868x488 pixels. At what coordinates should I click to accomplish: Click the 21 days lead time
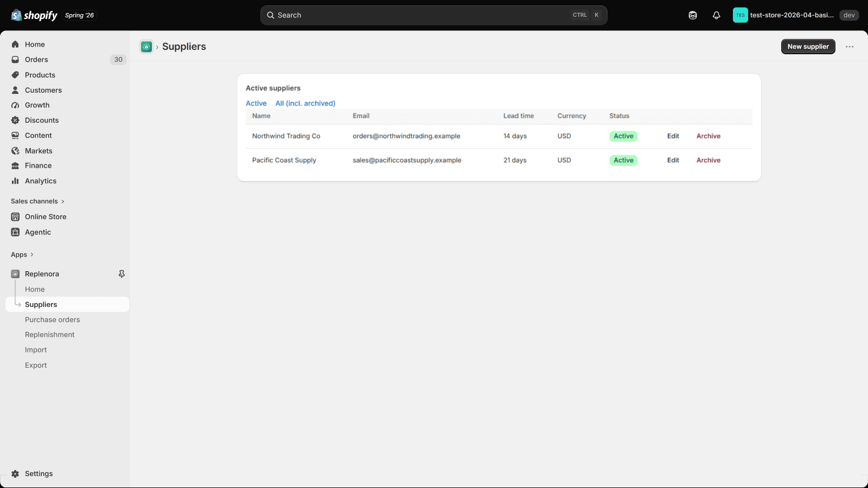point(515,160)
